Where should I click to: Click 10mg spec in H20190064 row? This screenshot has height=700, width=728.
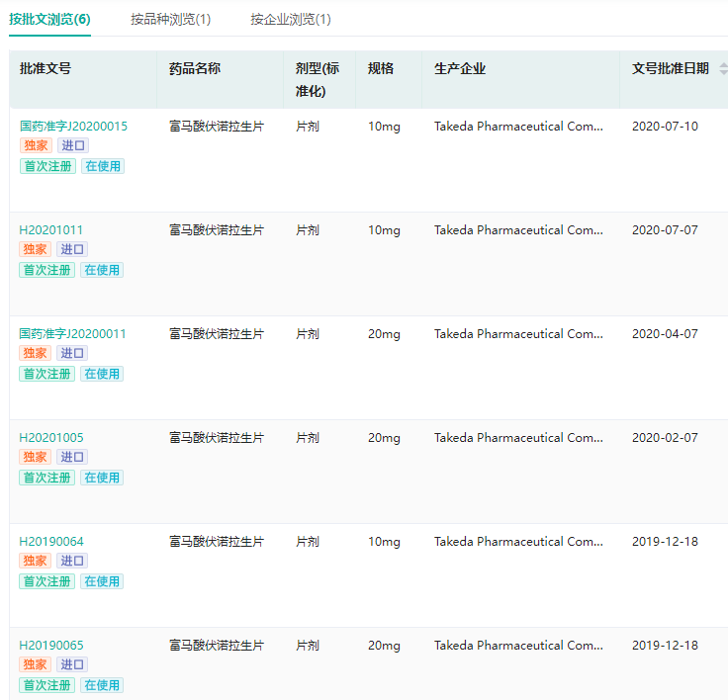point(384,542)
